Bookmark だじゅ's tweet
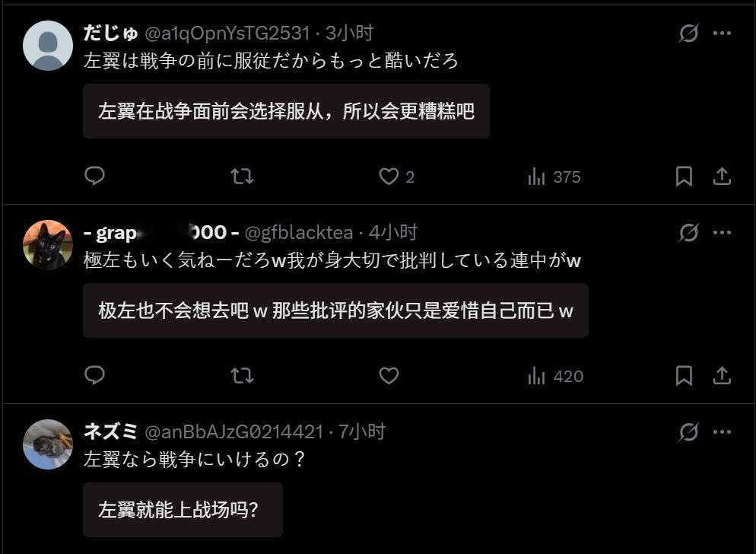The image size is (756, 554). click(x=684, y=176)
